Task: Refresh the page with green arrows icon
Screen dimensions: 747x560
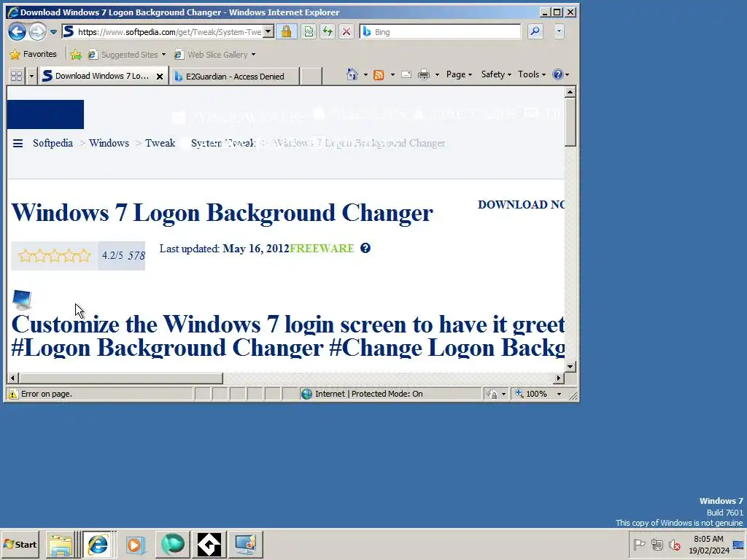Action: tap(328, 32)
